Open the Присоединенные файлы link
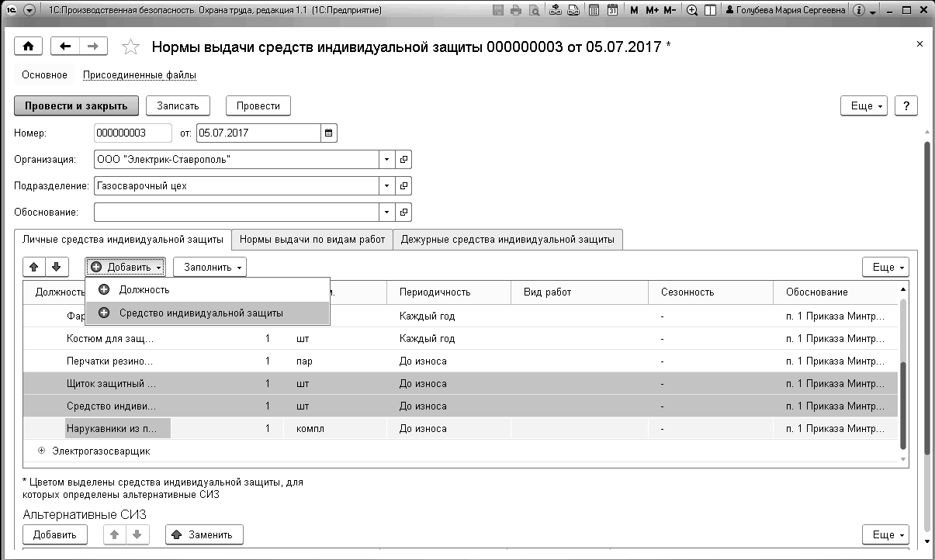 pyautogui.click(x=140, y=75)
